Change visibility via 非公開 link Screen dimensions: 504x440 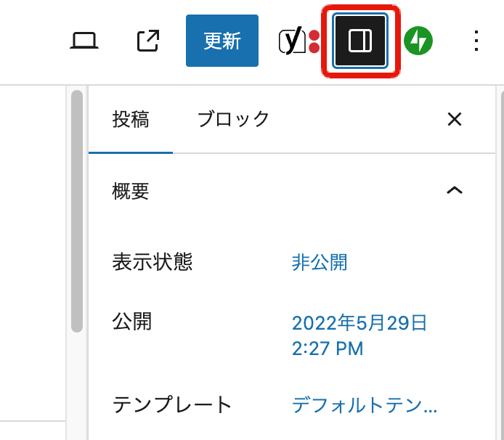(x=320, y=262)
